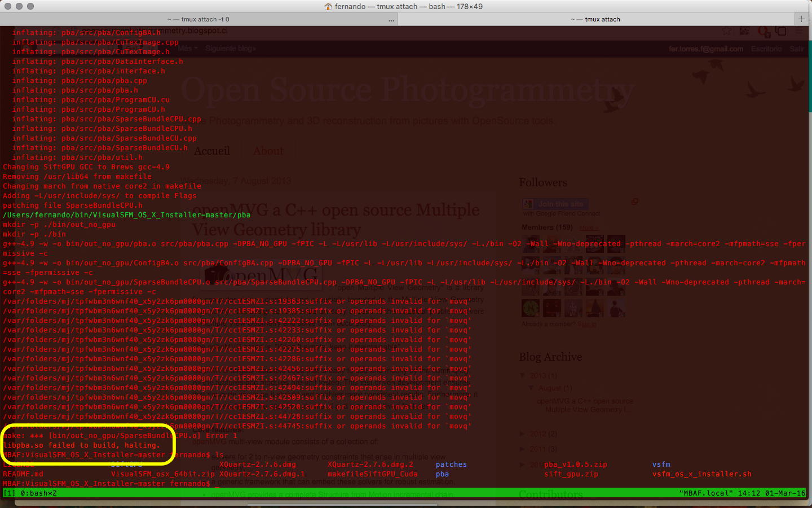Click the 'make: ***' Error 1 line
Viewport: 812px width, 508px height.
point(120,436)
